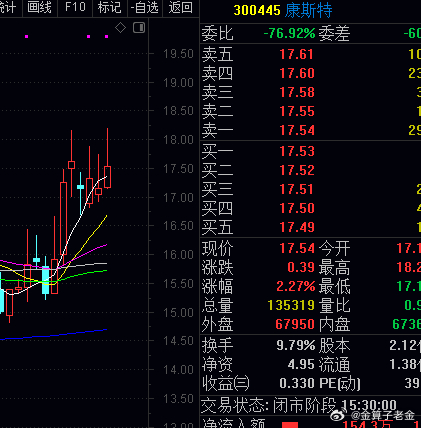Click the 返回 back button
Image resolution: width=421 pixels, height=428 pixels.
[x=181, y=7]
